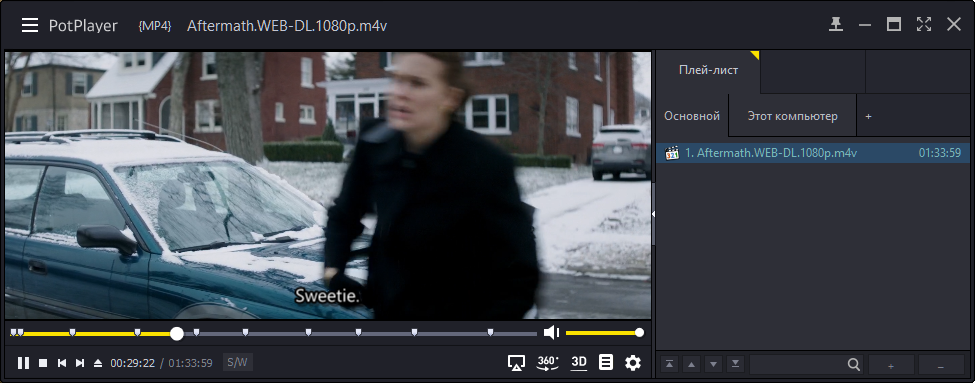Click the eject/open file icon
975x383 pixels.
click(x=98, y=363)
